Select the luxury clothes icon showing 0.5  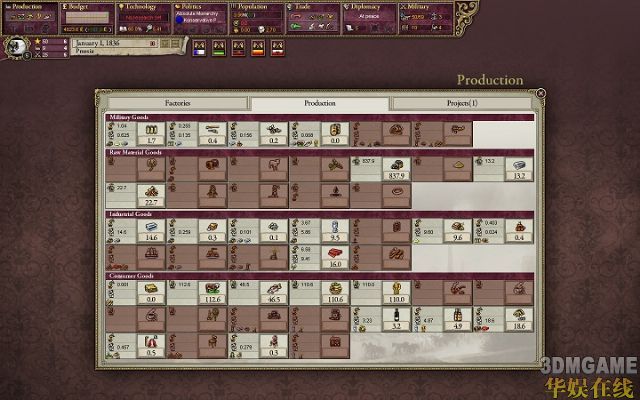151,342
